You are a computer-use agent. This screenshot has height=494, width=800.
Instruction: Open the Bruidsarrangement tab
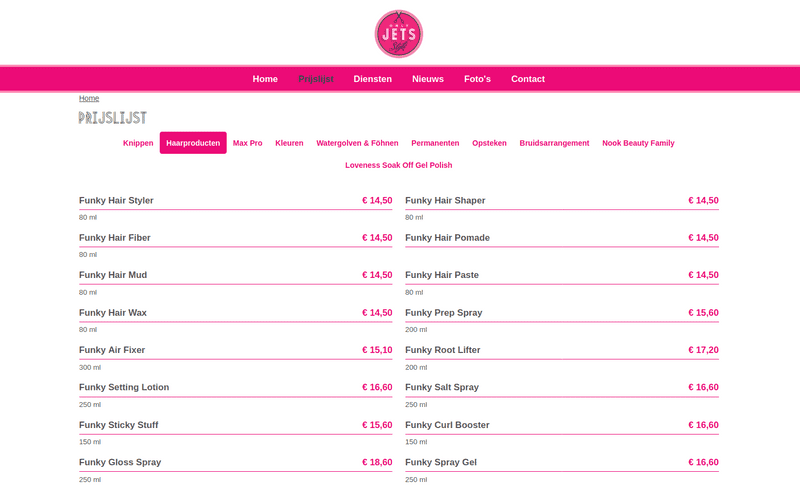click(x=554, y=143)
